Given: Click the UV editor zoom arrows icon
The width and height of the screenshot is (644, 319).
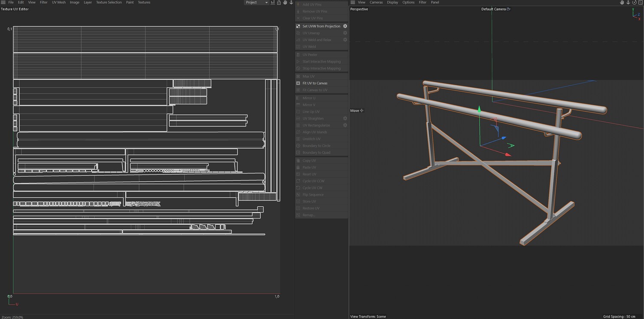Looking at the screenshot, I should [x=291, y=3].
